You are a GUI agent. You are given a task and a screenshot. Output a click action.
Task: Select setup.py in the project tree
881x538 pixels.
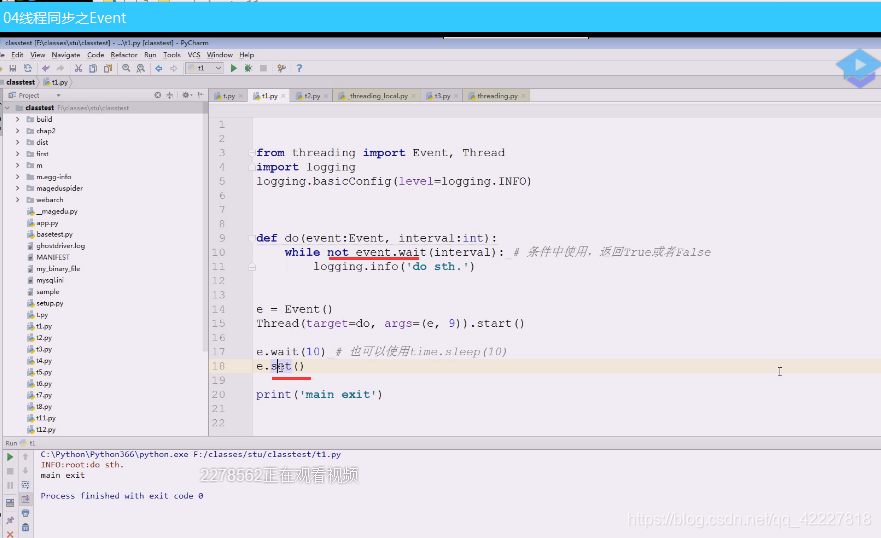pos(49,303)
